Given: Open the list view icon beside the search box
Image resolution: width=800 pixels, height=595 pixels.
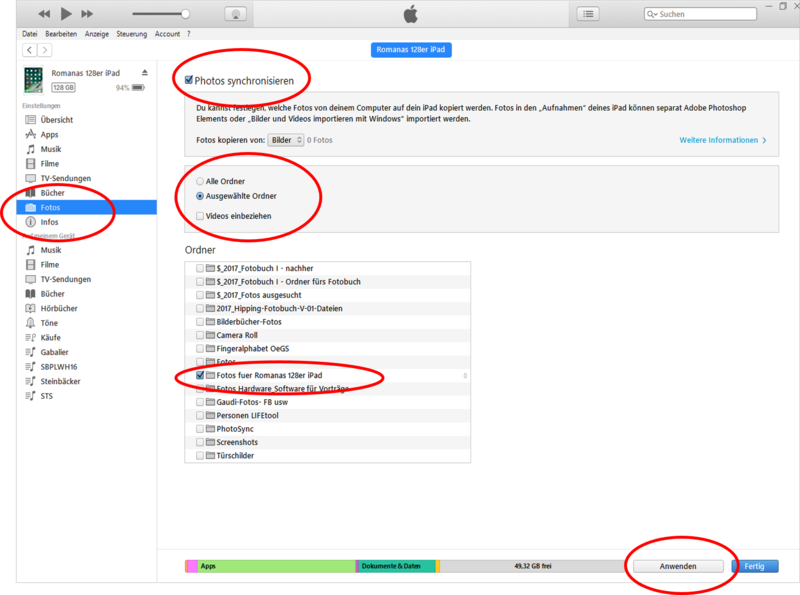Looking at the screenshot, I should click(x=589, y=14).
